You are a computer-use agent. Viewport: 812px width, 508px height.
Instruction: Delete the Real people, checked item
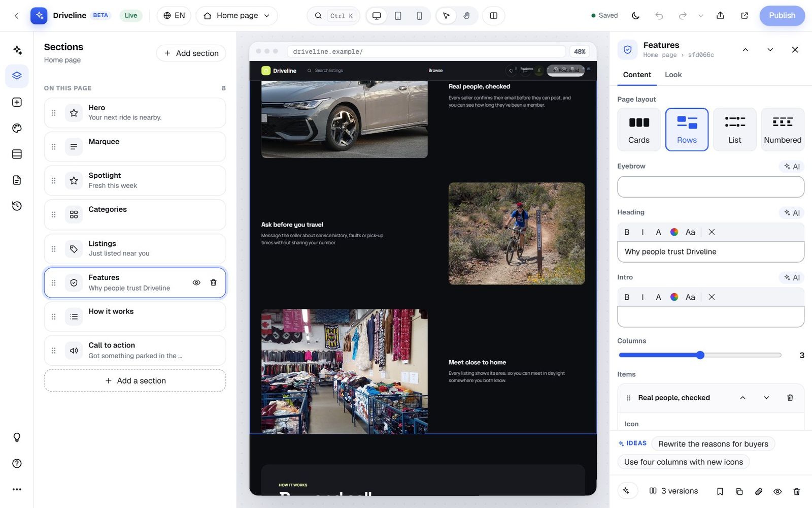(x=790, y=398)
